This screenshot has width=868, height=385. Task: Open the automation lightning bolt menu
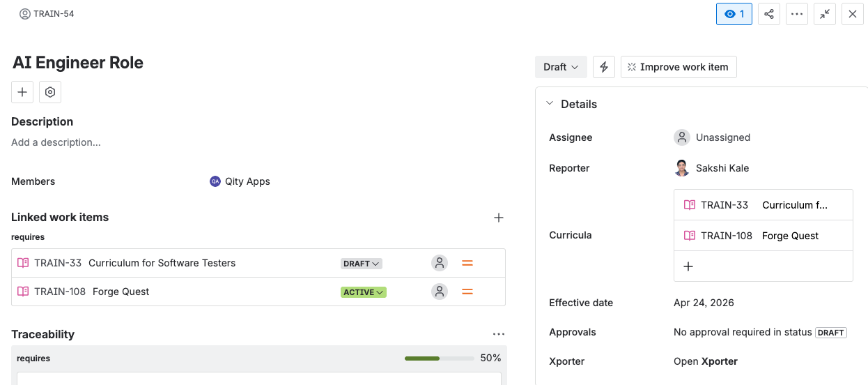604,67
